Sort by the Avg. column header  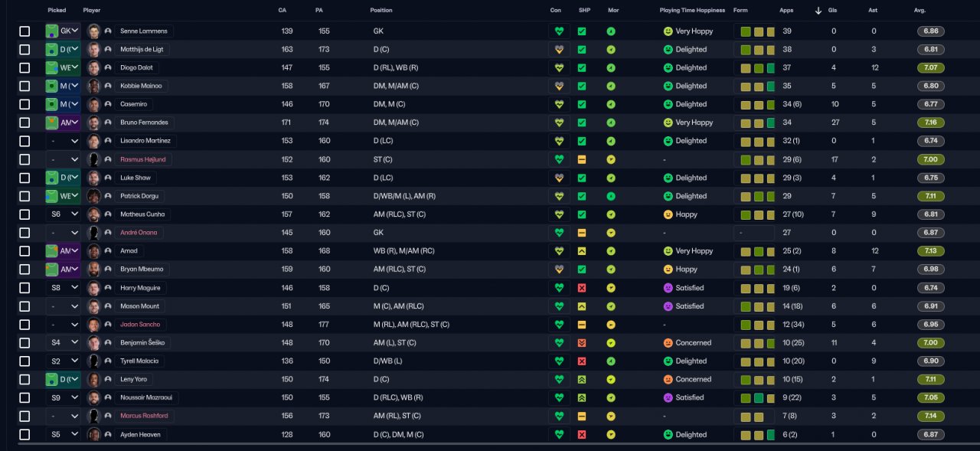coord(920,11)
